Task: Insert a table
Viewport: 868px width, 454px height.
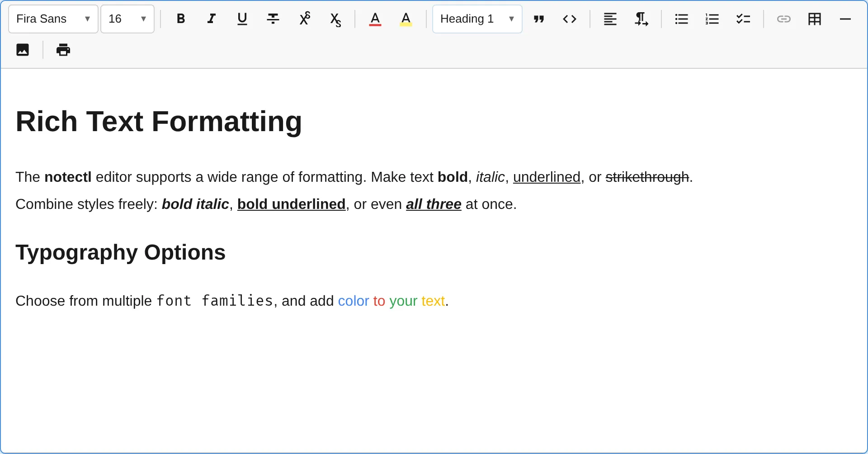Action: (814, 19)
